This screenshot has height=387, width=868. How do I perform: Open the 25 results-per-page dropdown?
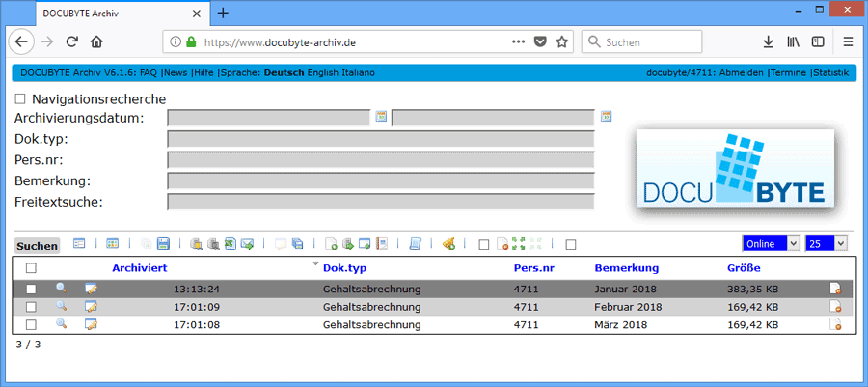(x=827, y=243)
